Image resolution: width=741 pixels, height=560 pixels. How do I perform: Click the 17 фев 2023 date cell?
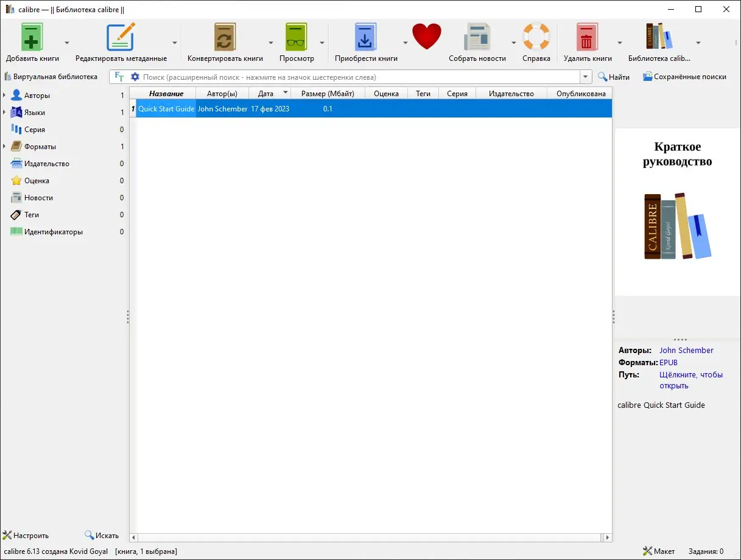(x=270, y=109)
